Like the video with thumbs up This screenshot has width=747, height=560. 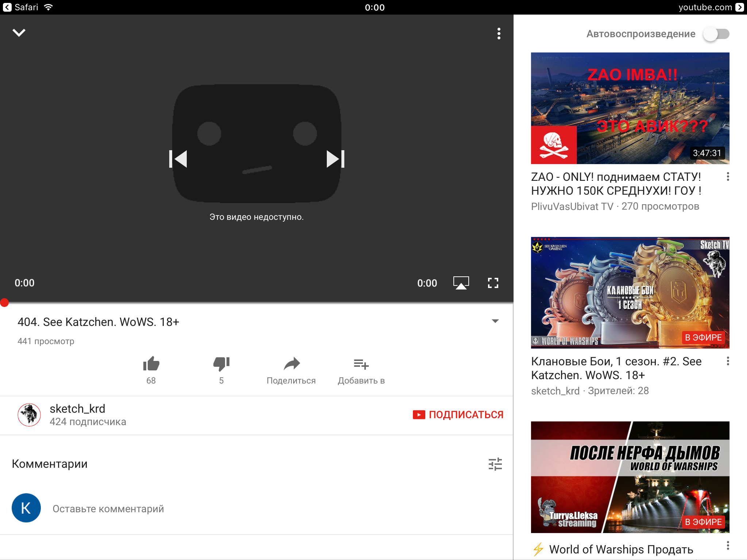coord(151,364)
